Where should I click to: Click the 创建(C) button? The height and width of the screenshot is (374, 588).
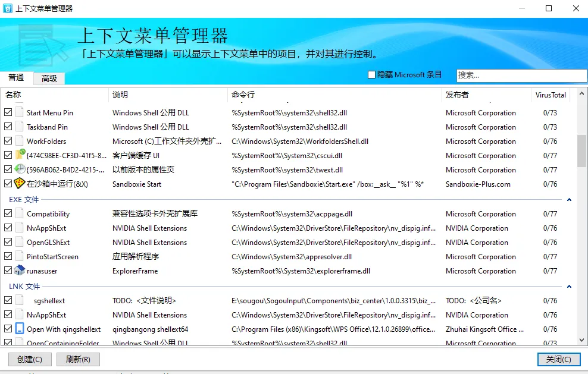(30, 359)
